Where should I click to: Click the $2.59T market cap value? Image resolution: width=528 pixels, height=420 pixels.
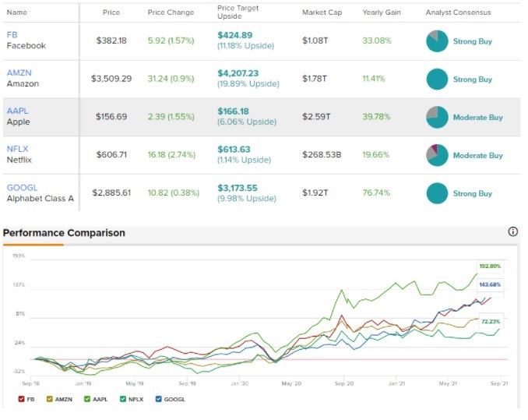[316, 117]
